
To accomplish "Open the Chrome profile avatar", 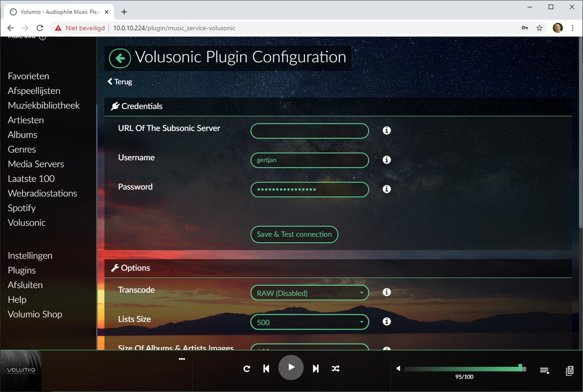I will point(557,28).
